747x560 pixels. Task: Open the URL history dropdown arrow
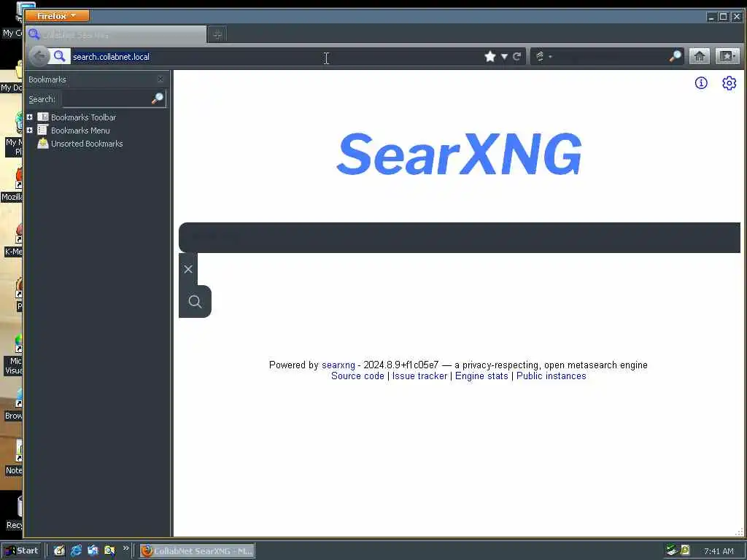(504, 57)
